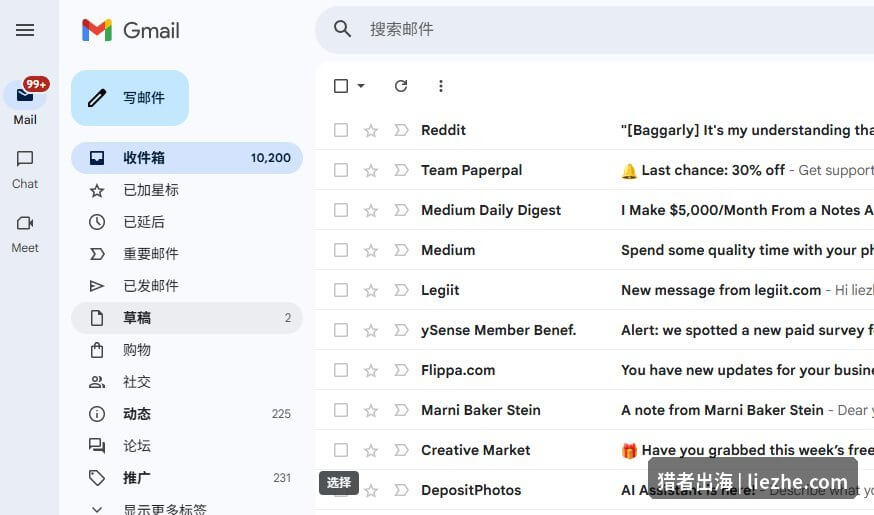
Task: Select the Medium email checkbox
Action: point(341,250)
